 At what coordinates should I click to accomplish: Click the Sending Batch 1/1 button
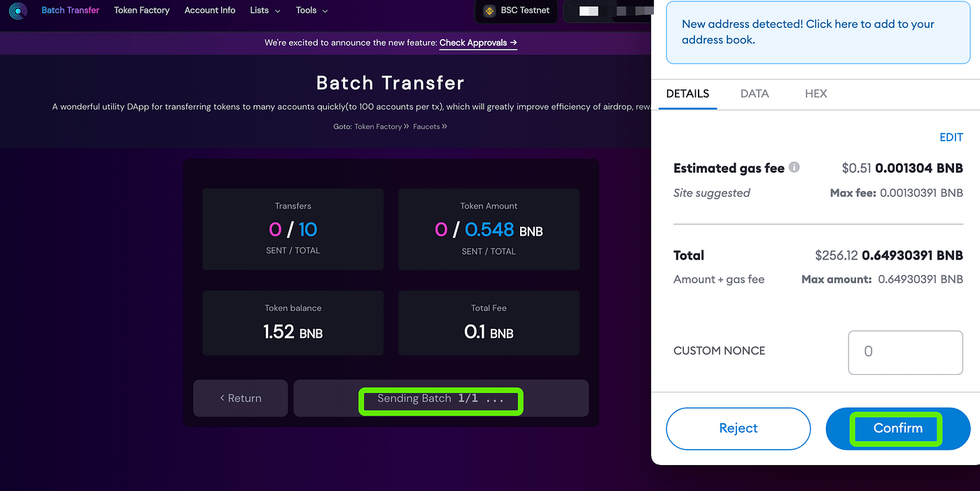pos(441,399)
